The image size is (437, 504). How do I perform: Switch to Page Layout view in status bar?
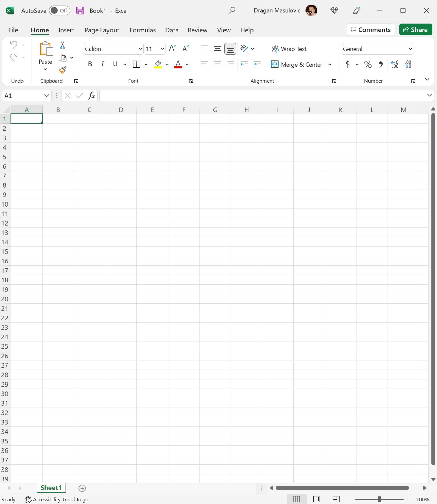click(x=316, y=499)
